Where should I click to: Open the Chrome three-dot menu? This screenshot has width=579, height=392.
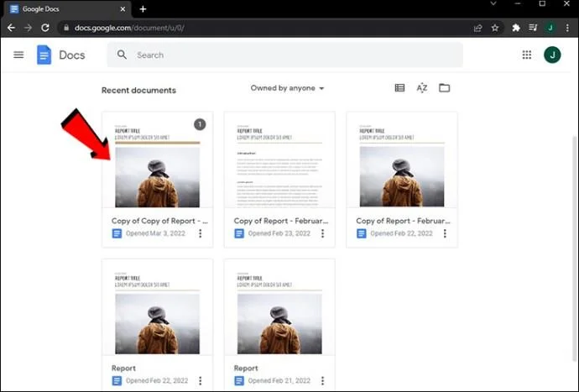click(x=567, y=28)
